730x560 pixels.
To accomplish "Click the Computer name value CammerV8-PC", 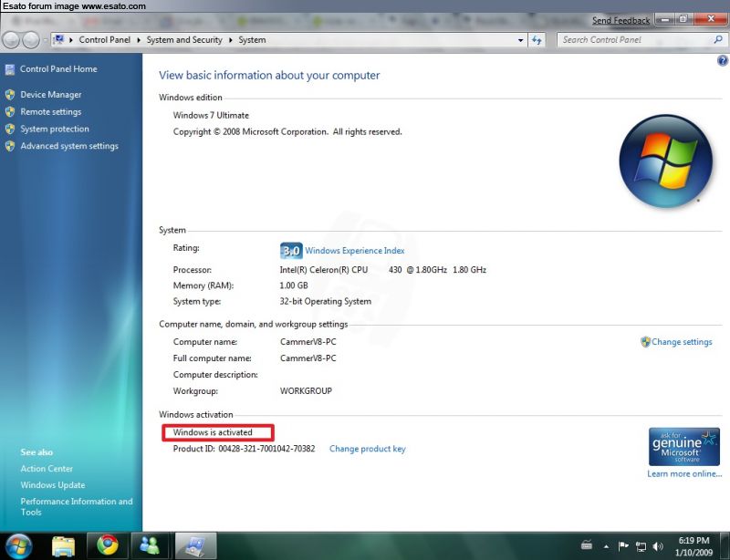I will tap(308, 342).
